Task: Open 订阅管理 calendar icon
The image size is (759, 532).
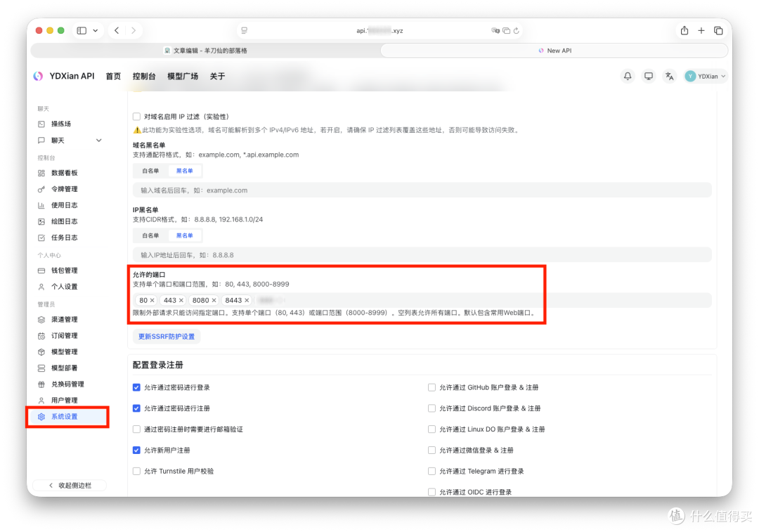Action: click(x=41, y=335)
